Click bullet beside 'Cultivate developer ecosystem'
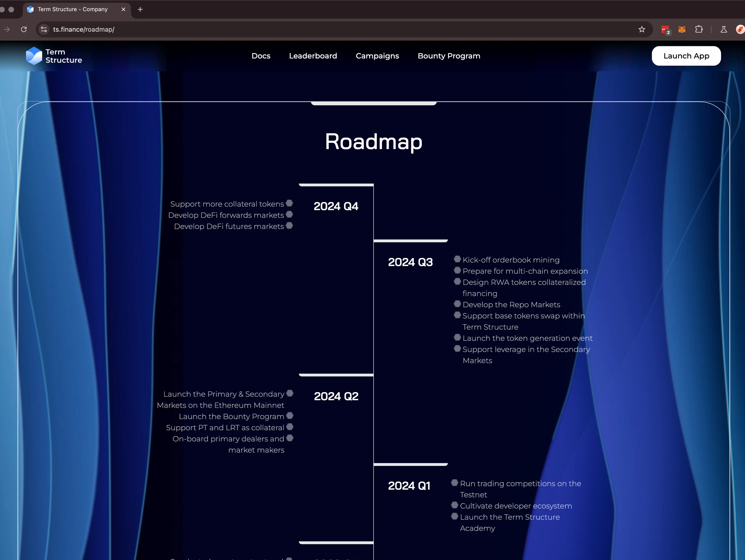 (x=455, y=505)
